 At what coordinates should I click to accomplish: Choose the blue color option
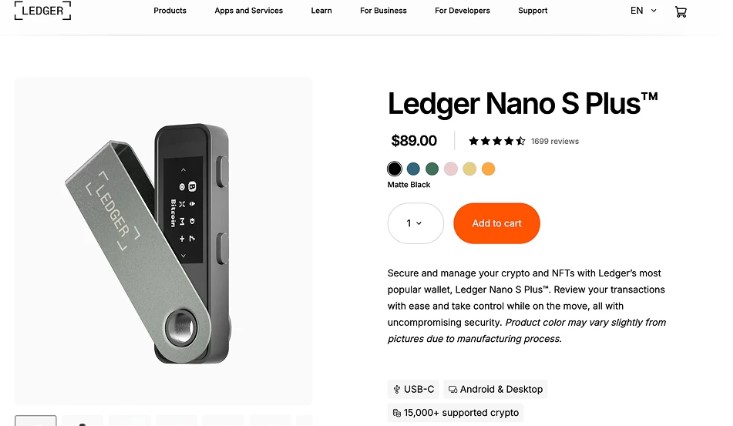pos(414,169)
